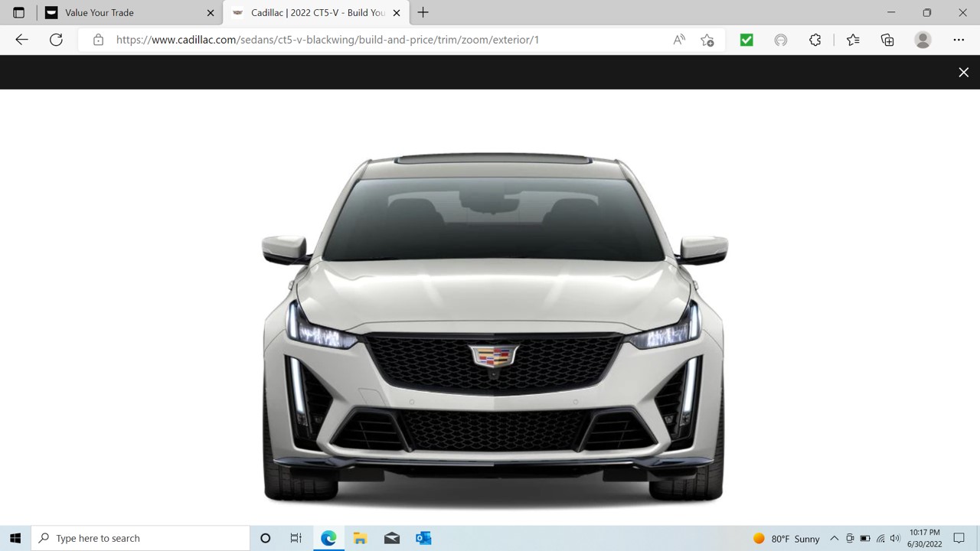Open Microsoft Edge from the taskbar
This screenshot has height=551, width=980.
(328, 538)
